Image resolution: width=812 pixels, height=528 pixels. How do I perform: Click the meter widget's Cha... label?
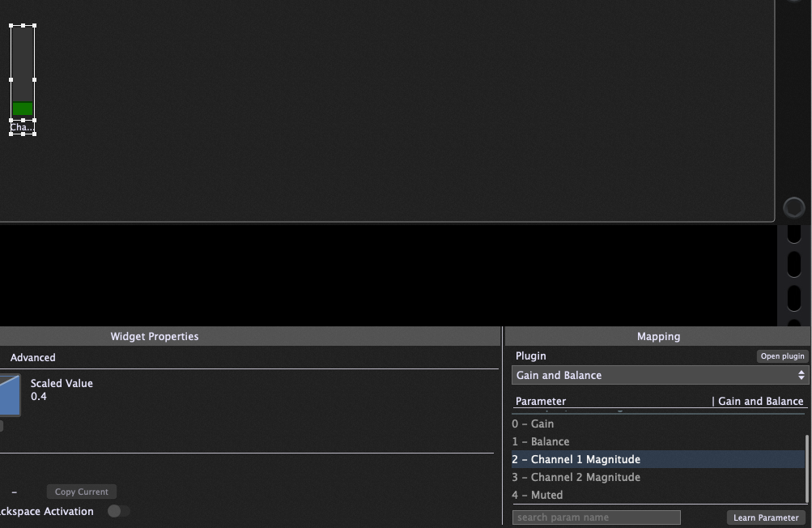click(x=22, y=127)
